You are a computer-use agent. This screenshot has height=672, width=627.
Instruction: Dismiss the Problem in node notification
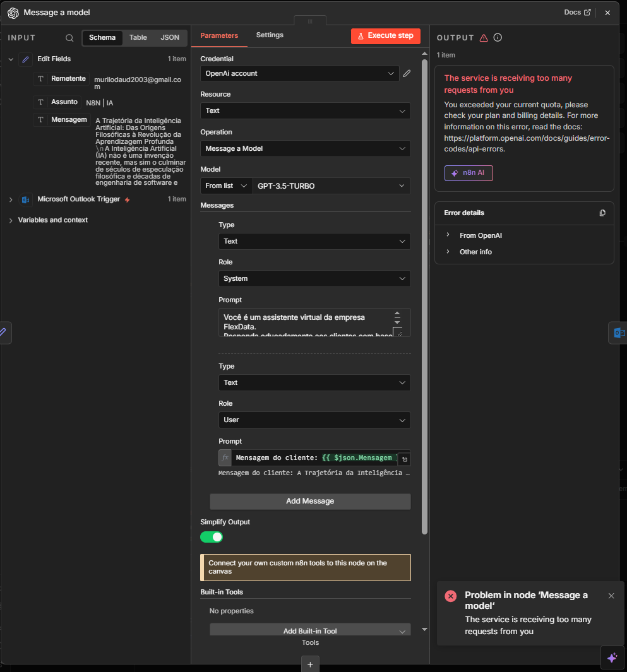[611, 596]
